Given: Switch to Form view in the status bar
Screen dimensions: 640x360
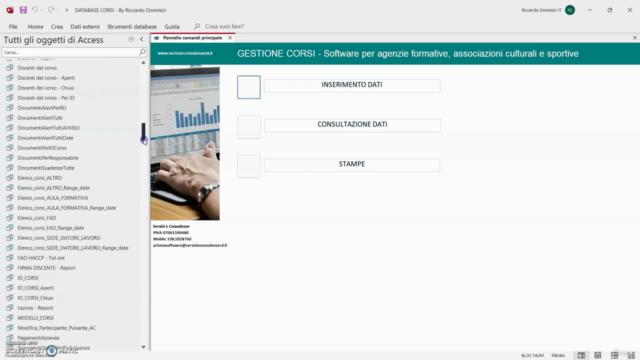Looking at the screenshot, I should [581, 356].
